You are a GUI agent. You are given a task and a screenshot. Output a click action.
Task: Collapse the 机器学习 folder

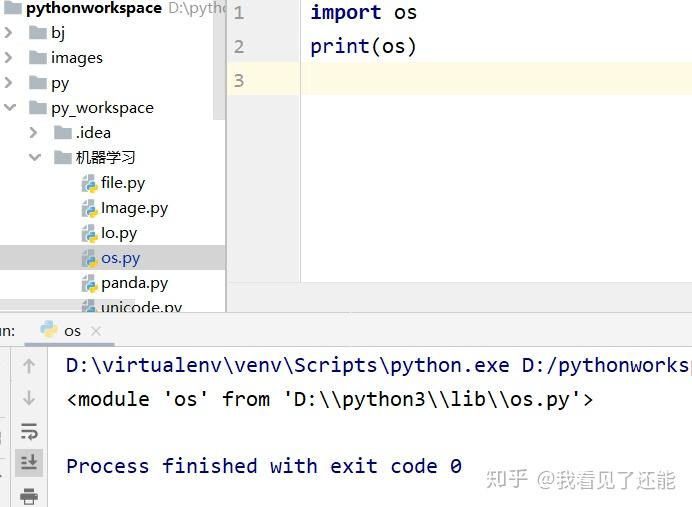click(x=34, y=158)
